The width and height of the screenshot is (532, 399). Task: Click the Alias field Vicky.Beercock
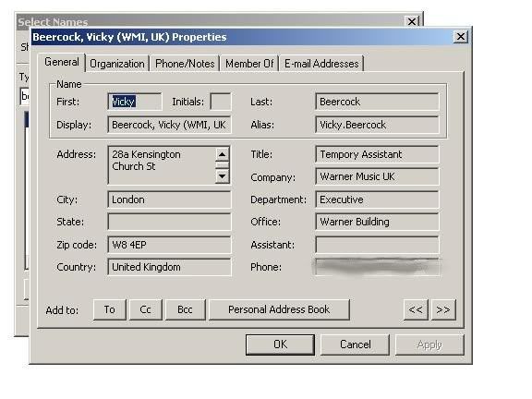coord(377,125)
